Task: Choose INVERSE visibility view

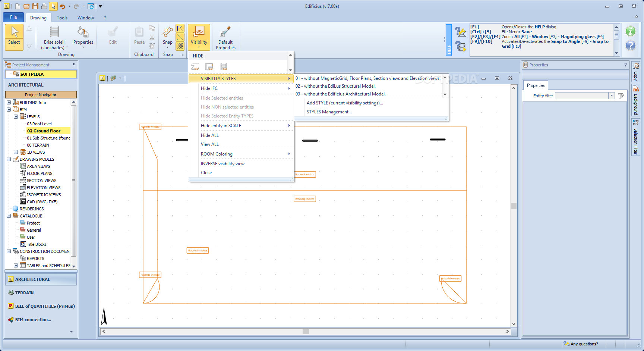Action: pyautogui.click(x=241, y=164)
